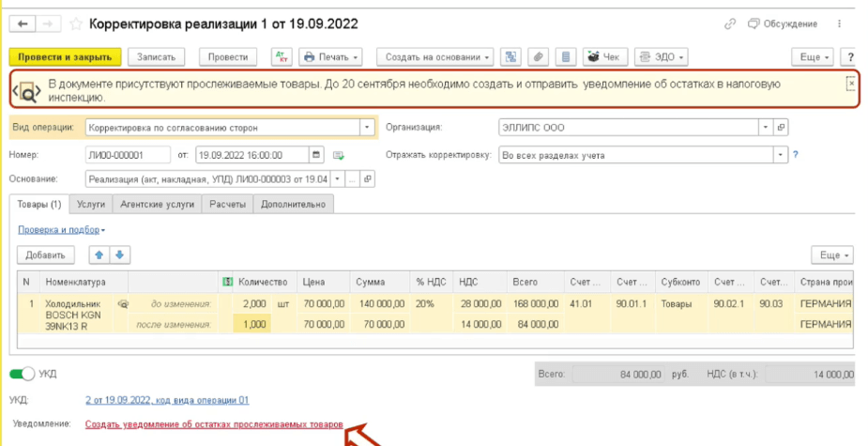Click the paperclip attached files icon

tap(539, 57)
